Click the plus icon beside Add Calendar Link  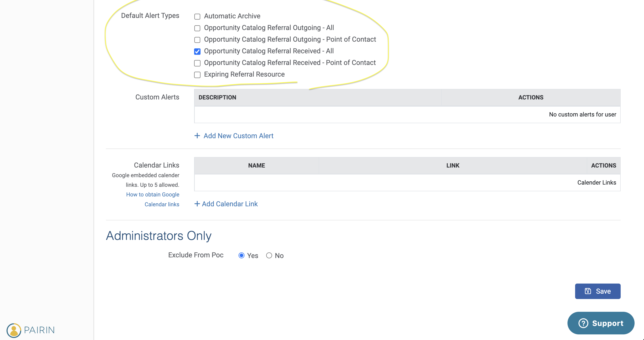[x=197, y=204]
